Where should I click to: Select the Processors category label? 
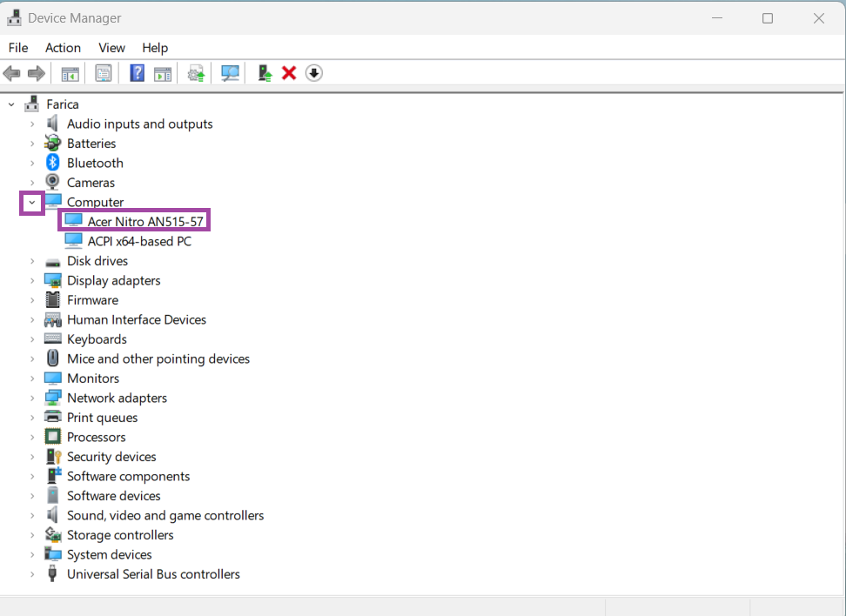click(96, 438)
